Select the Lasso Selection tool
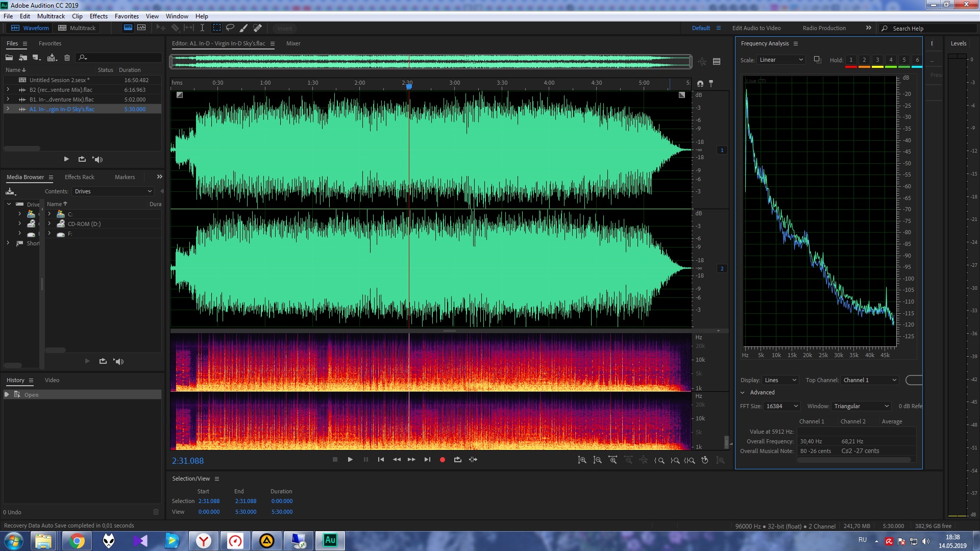Viewport: 980px width, 551px height. coord(230,28)
